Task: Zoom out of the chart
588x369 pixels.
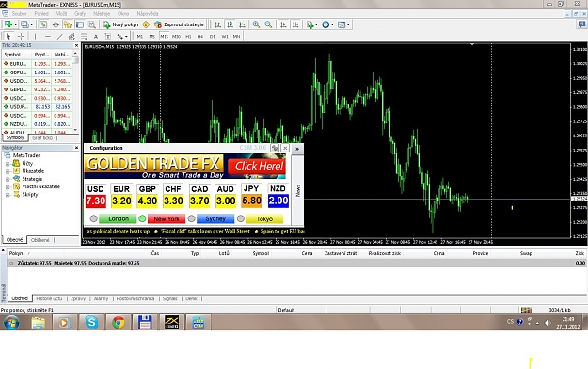Action: point(268,24)
